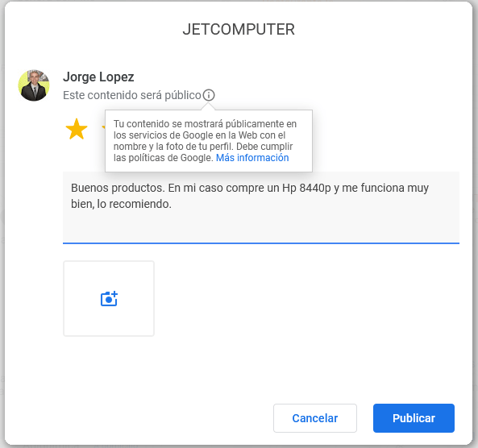This screenshot has width=478, height=448.
Task: Click the info icon beside 'Este contenido será público'
Action: coord(209,95)
